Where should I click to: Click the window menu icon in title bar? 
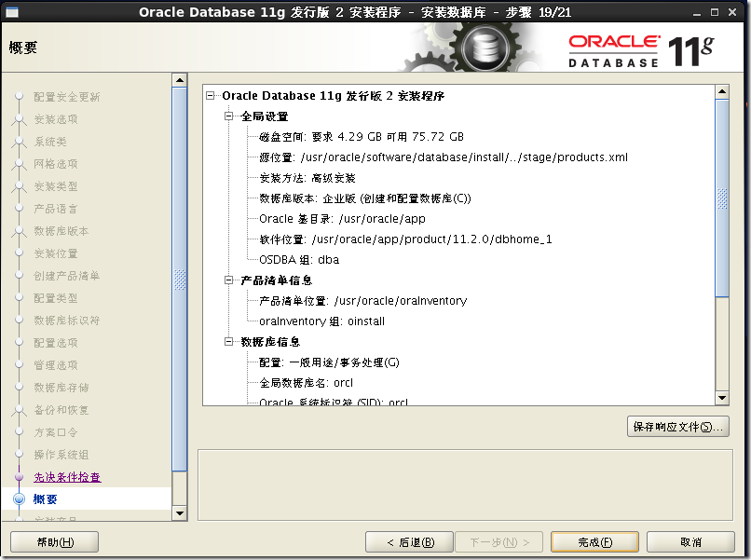pos(12,12)
